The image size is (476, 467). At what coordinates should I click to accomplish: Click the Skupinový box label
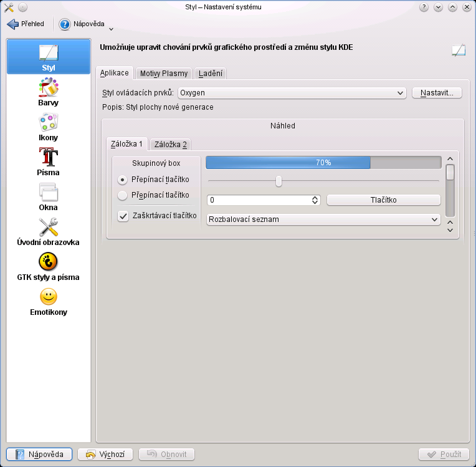pos(156,163)
